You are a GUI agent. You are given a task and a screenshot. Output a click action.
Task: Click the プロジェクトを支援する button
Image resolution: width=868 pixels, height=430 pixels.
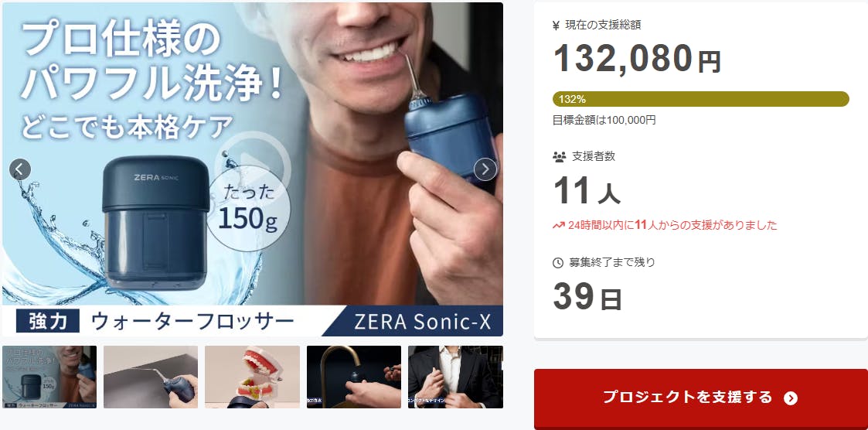coord(701,398)
